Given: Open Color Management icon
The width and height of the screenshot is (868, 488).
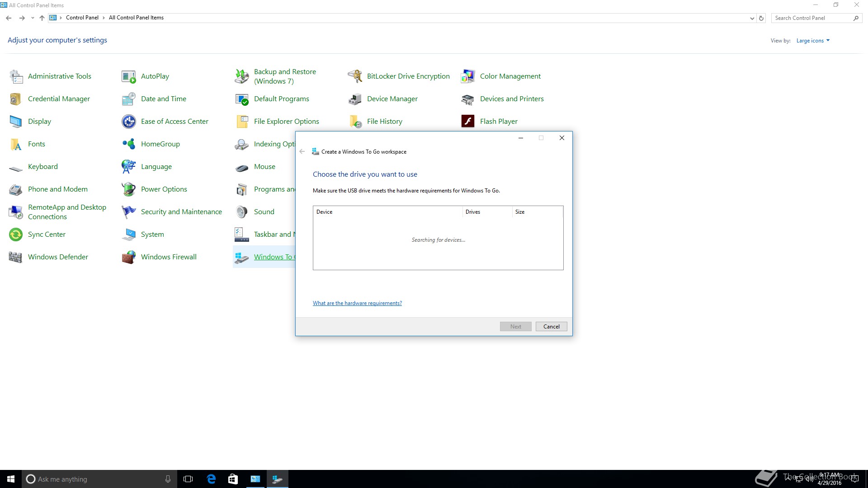Looking at the screenshot, I should click(x=468, y=76).
